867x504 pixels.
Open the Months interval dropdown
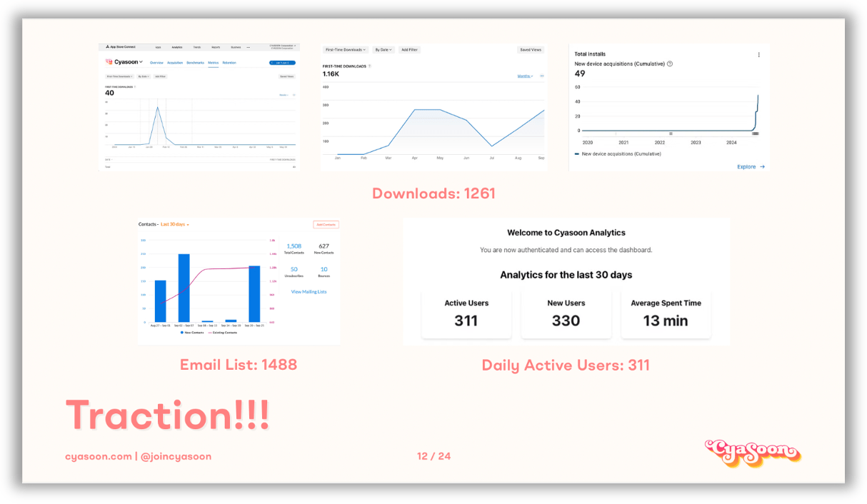tap(525, 76)
